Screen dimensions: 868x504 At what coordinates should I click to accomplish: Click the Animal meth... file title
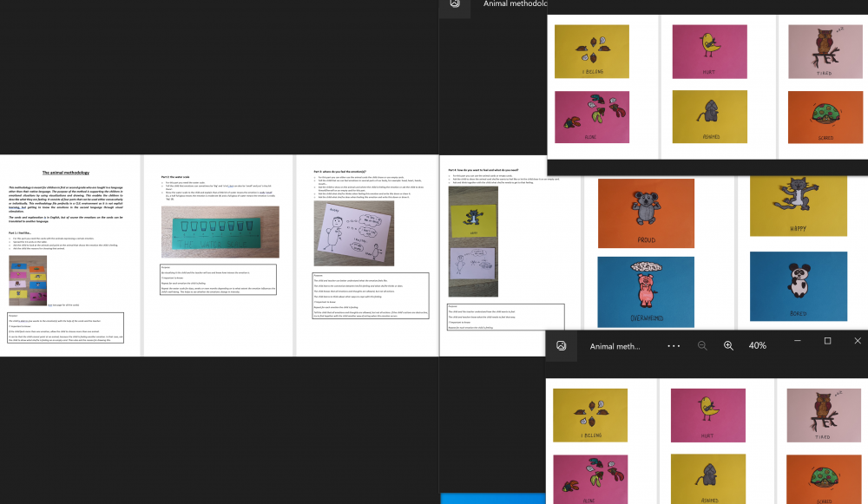point(615,346)
